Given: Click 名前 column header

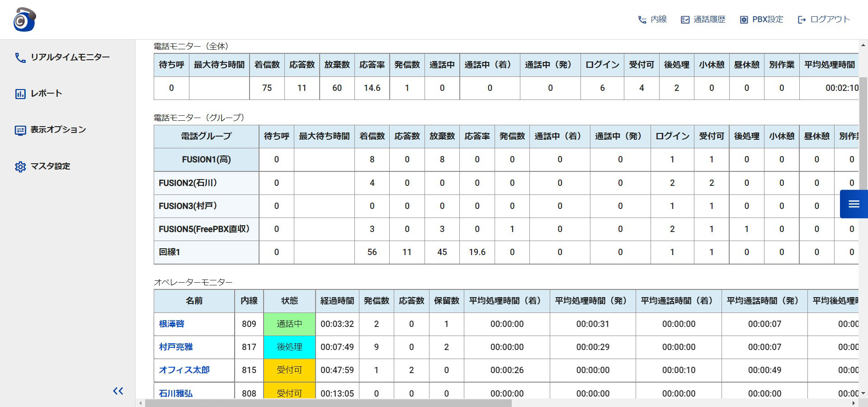Looking at the screenshot, I should (x=194, y=301).
